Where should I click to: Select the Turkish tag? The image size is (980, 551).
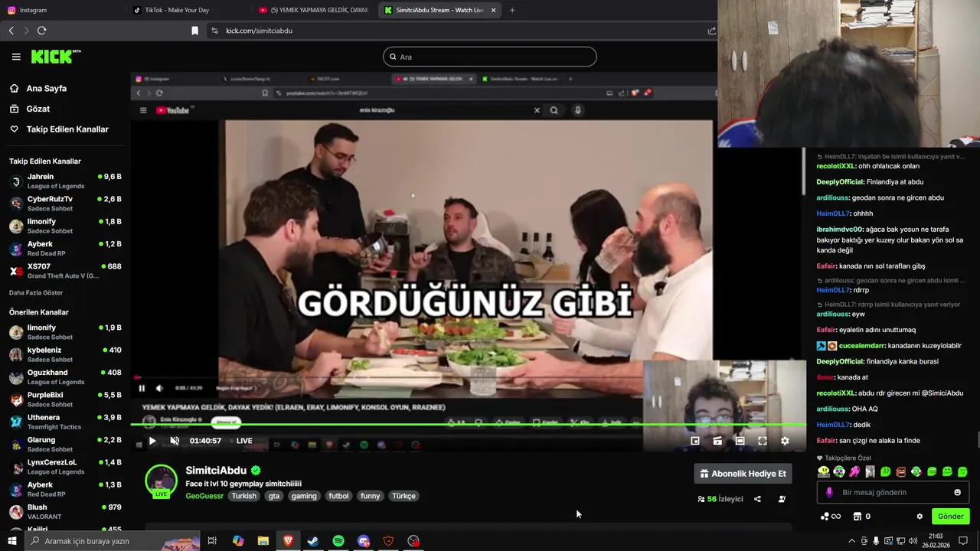click(x=244, y=496)
